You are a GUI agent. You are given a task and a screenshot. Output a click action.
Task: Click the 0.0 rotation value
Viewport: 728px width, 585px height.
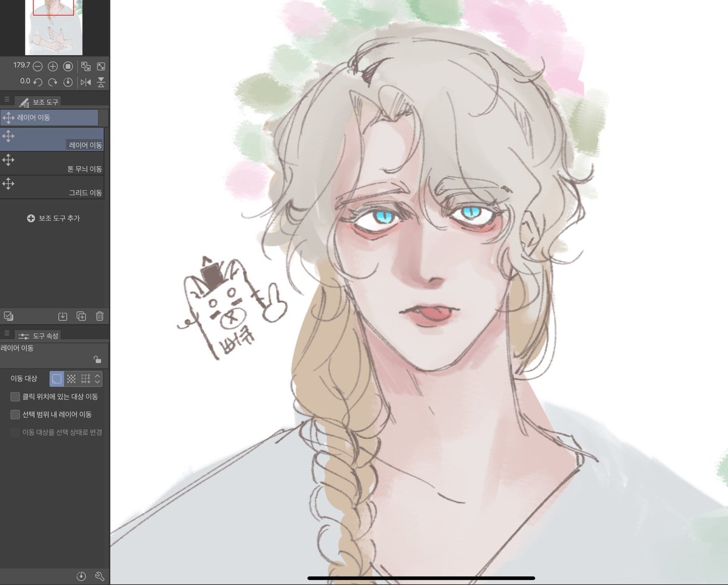pyautogui.click(x=25, y=81)
